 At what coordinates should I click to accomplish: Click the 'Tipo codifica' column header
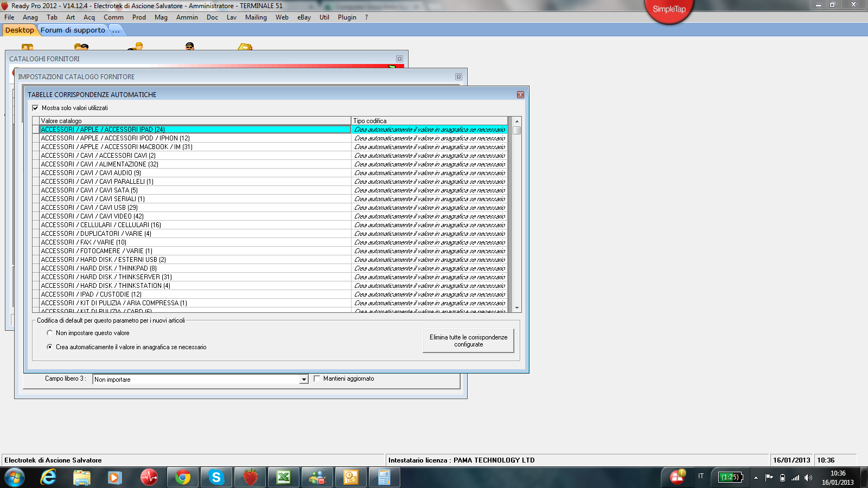[430, 121]
